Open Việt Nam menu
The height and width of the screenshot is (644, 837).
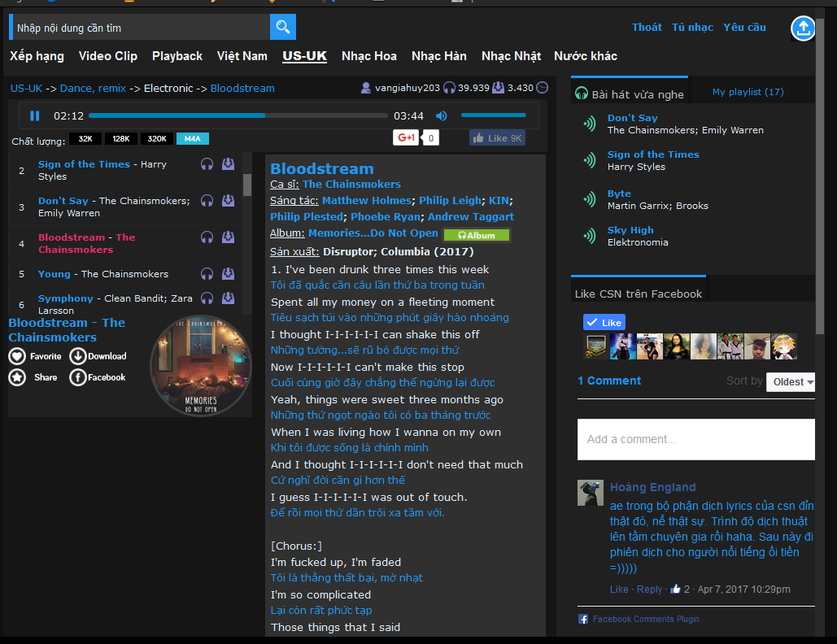(x=242, y=56)
